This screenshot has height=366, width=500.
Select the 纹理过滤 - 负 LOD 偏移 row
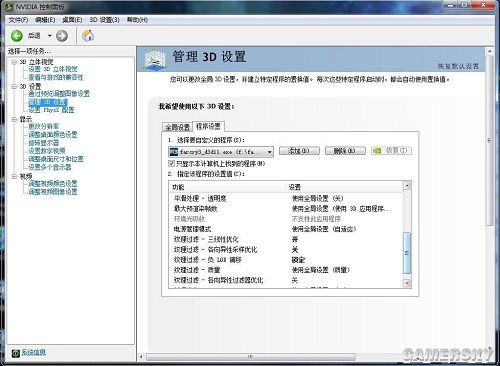pos(286,260)
